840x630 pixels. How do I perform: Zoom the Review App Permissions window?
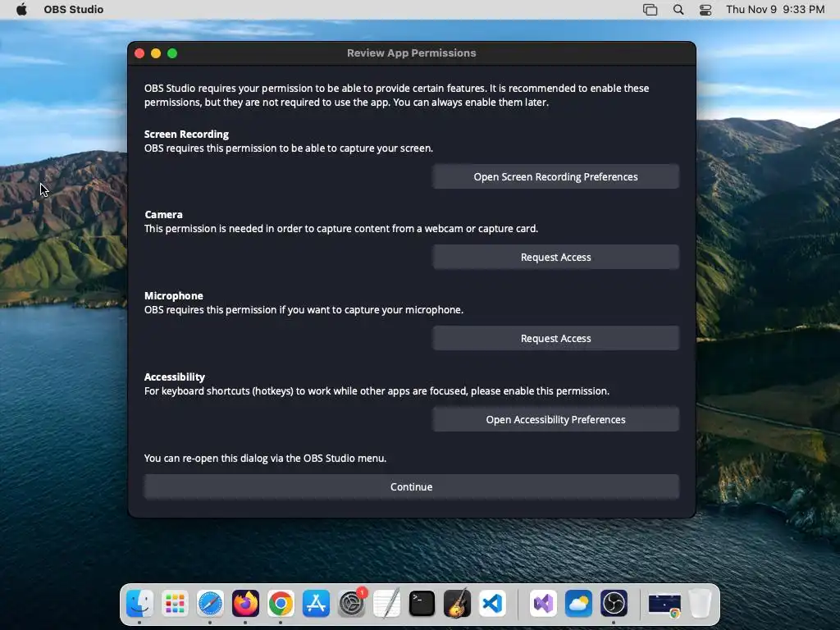point(172,53)
